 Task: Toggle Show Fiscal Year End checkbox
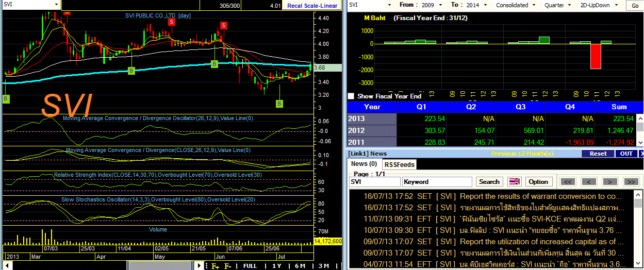pos(351,96)
